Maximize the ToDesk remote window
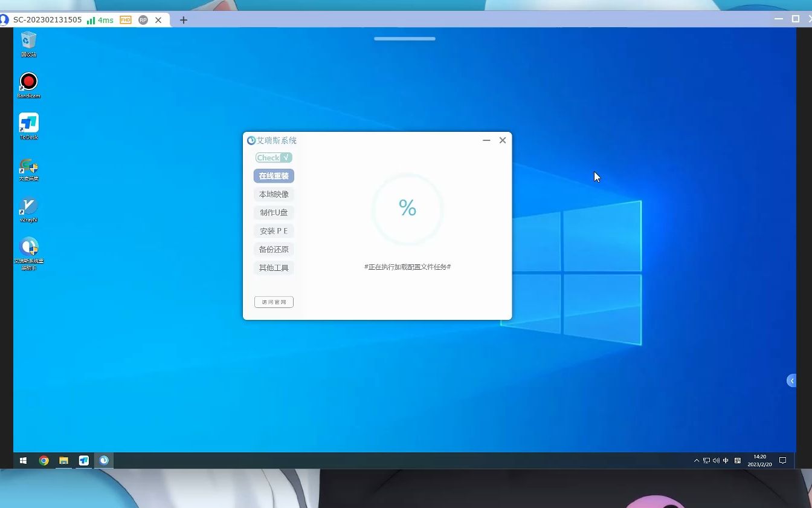The width and height of the screenshot is (812, 508). [x=796, y=19]
